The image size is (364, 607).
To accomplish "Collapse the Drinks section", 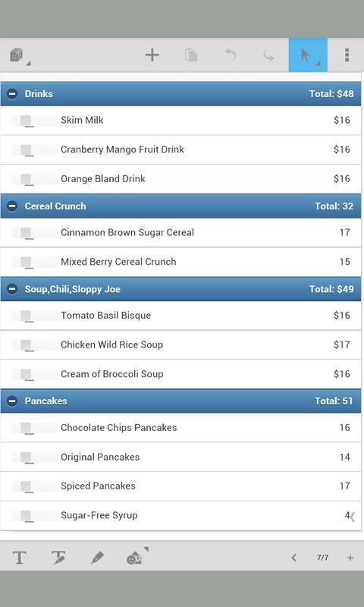I will click(x=12, y=93).
